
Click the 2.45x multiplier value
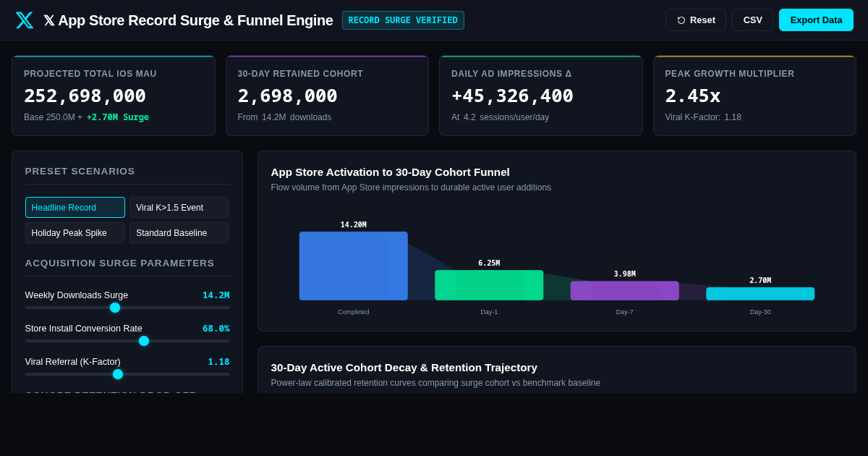693,96
